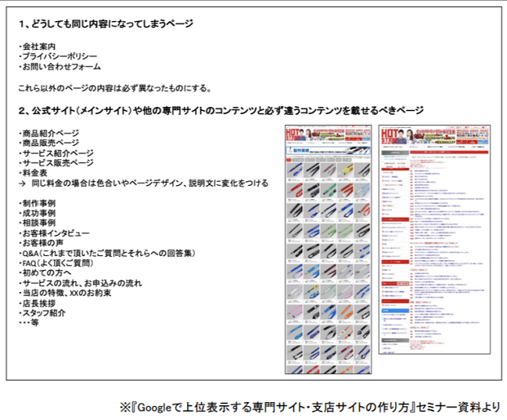Click the sentence これら以外のページの内容は必ず異なったものにする。
Image resolution: width=507 pixels, height=420 pixels.
pos(115,88)
